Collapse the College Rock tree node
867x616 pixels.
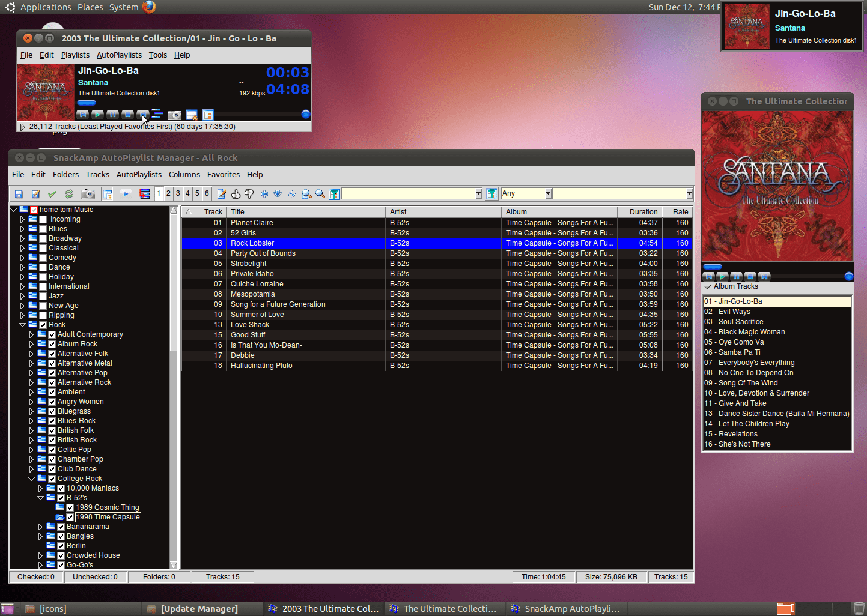tap(32, 478)
